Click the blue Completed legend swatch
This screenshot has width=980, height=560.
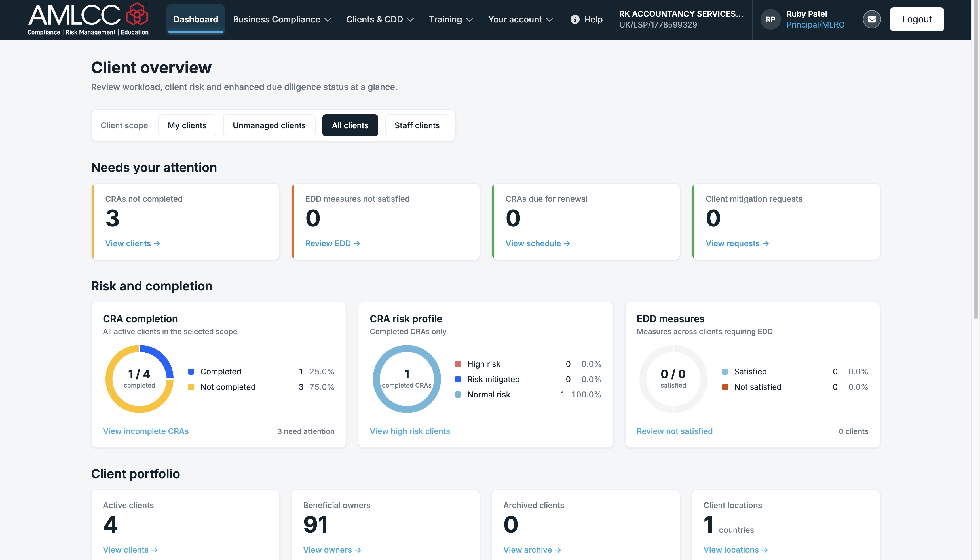pos(191,372)
